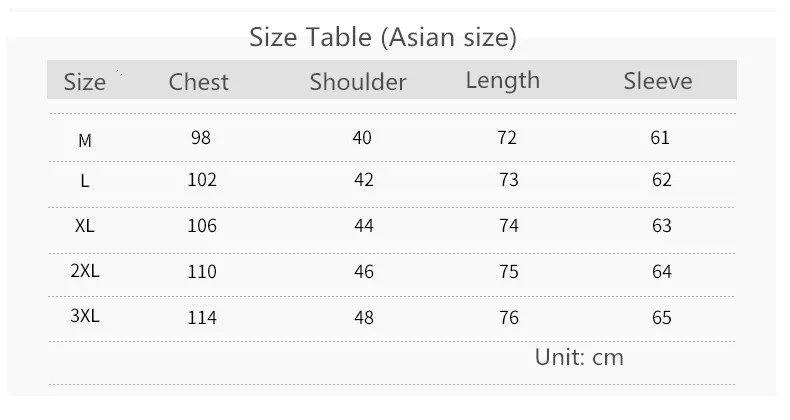Click the Size Table (Asian size) title
This screenshot has height=420, width=790.
coord(382,38)
